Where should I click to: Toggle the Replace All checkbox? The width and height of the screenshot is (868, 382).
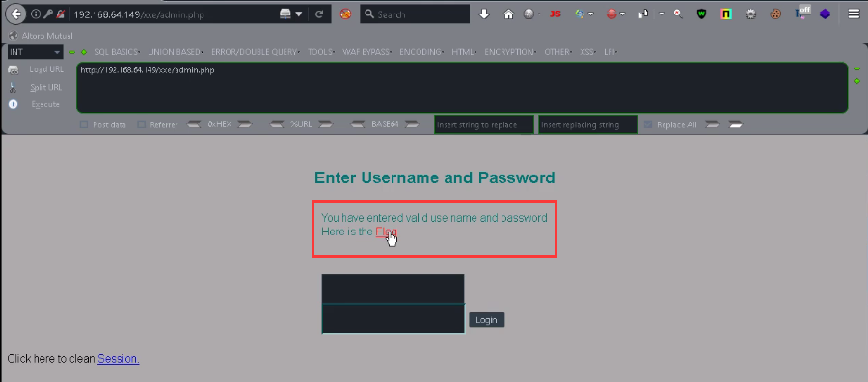[x=648, y=124]
